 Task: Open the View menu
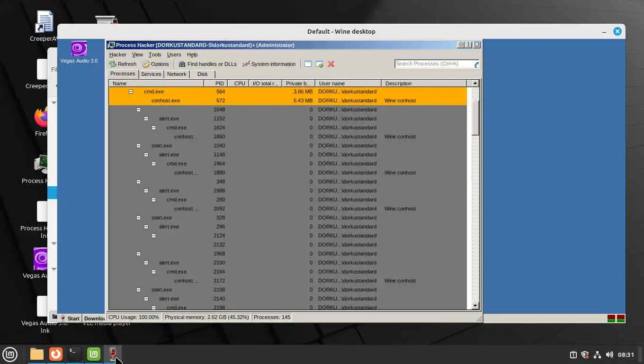tap(137, 55)
